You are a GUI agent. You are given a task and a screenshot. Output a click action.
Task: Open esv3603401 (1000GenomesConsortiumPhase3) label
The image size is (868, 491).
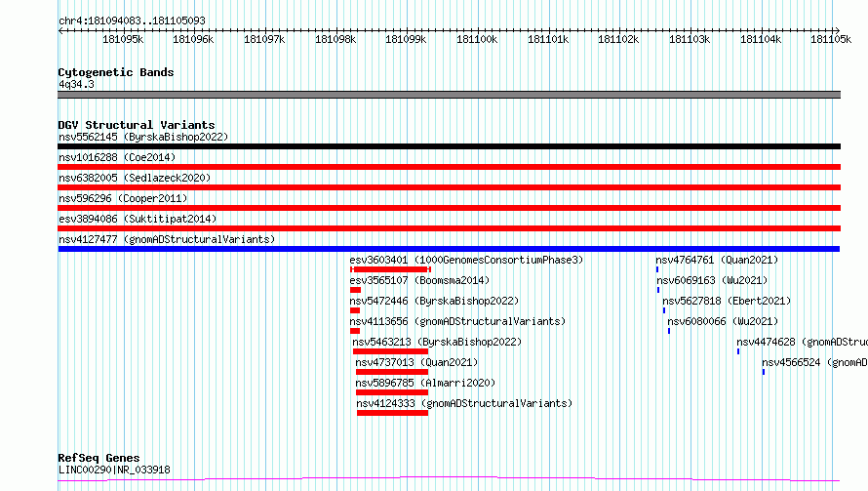point(466,260)
